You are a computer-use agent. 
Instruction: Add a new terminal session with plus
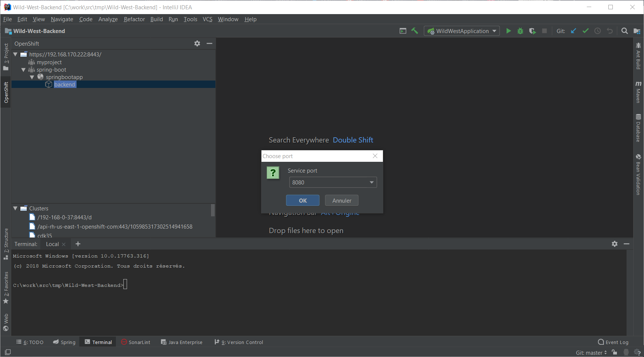[x=78, y=244]
